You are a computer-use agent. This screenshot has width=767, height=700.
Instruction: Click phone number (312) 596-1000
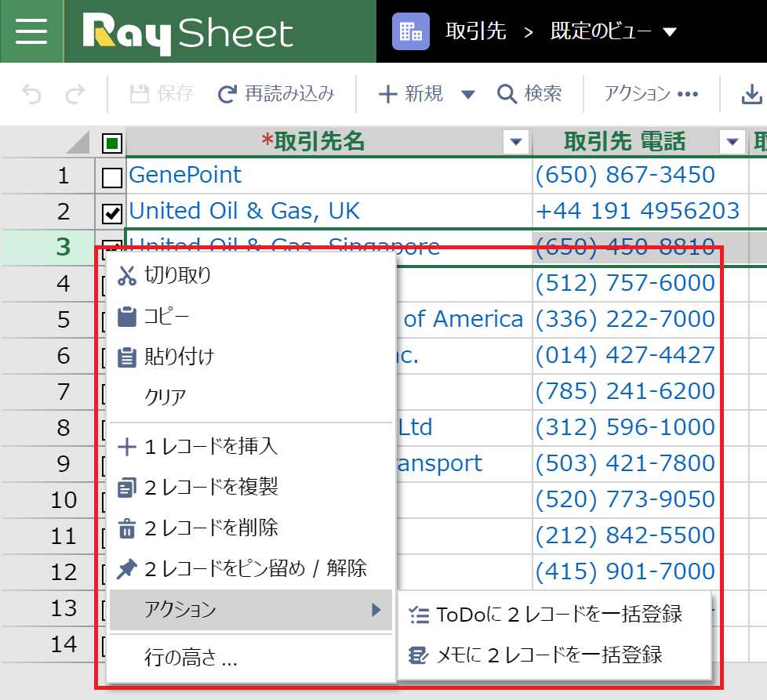625,427
